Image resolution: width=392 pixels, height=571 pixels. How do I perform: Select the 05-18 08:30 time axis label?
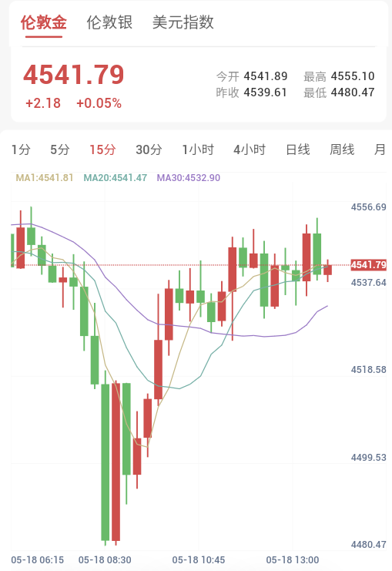tap(105, 560)
